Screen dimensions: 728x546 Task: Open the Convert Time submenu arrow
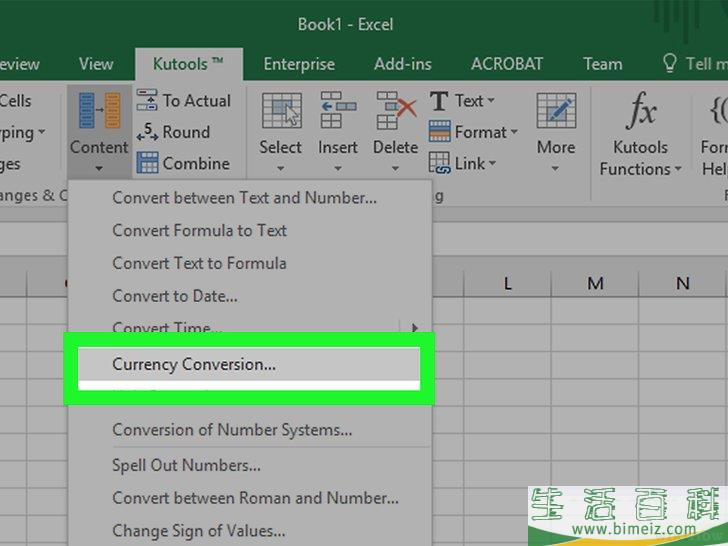pos(415,327)
